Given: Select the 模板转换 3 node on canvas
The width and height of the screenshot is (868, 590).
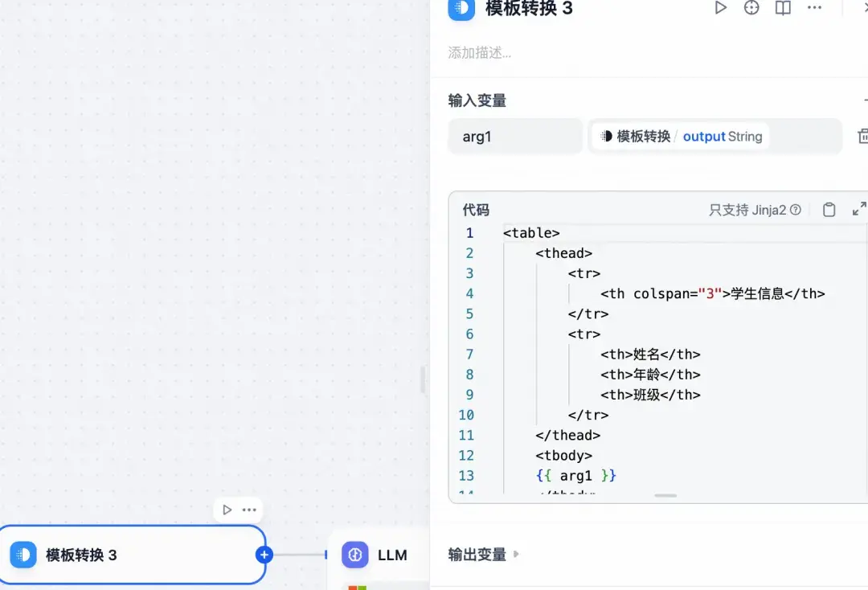Looking at the screenshot, I should (133, 555).
